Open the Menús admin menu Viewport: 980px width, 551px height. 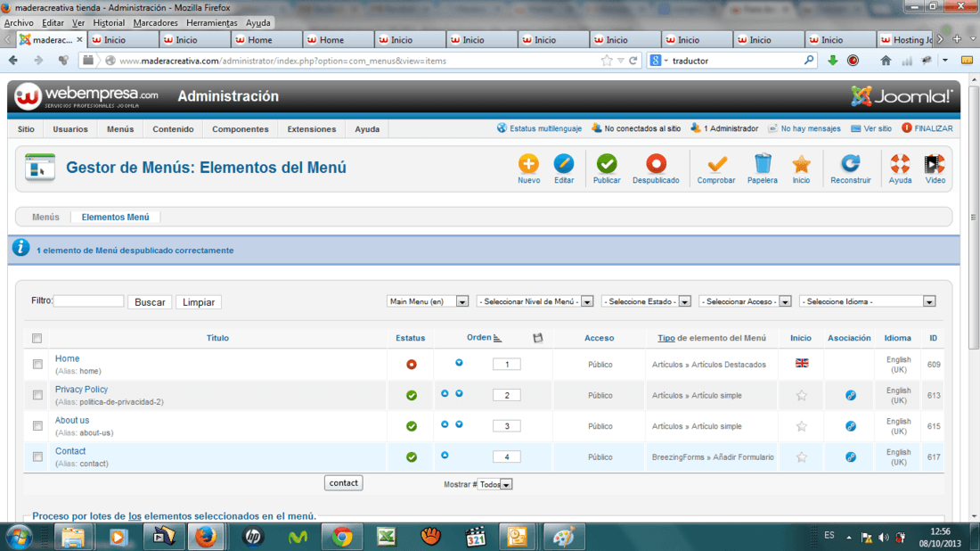[x=120, y=129]
